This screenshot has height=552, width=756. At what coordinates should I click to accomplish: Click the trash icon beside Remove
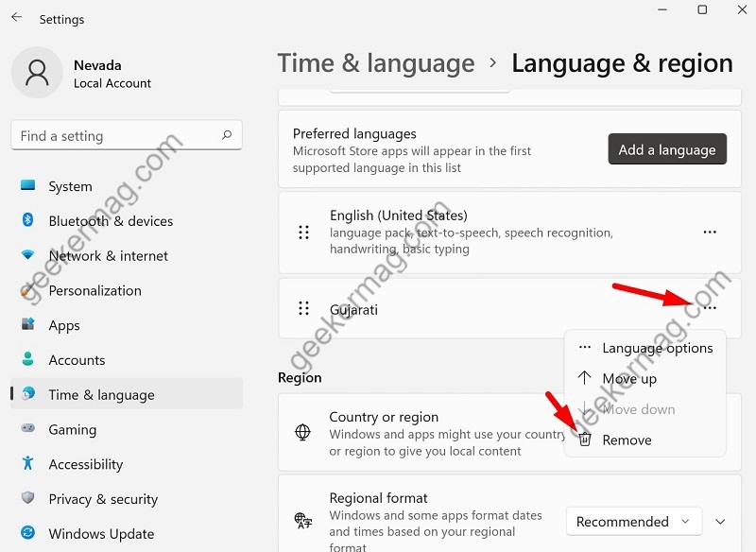[585, 440]
